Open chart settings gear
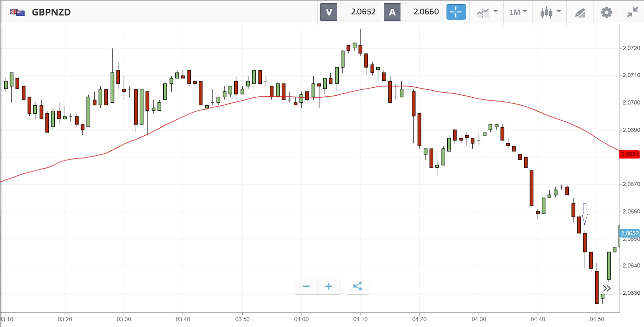 click(606, 12)
